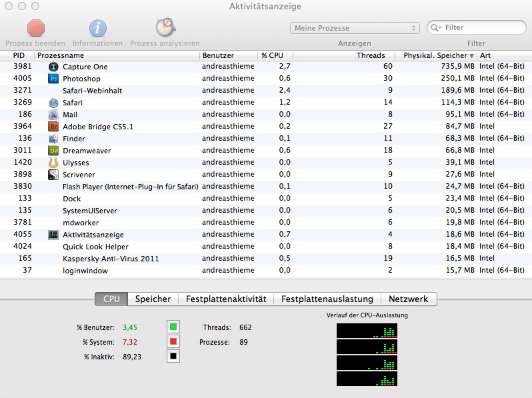Sort by the Threads column header
The image size is (532, 398).
344,55
